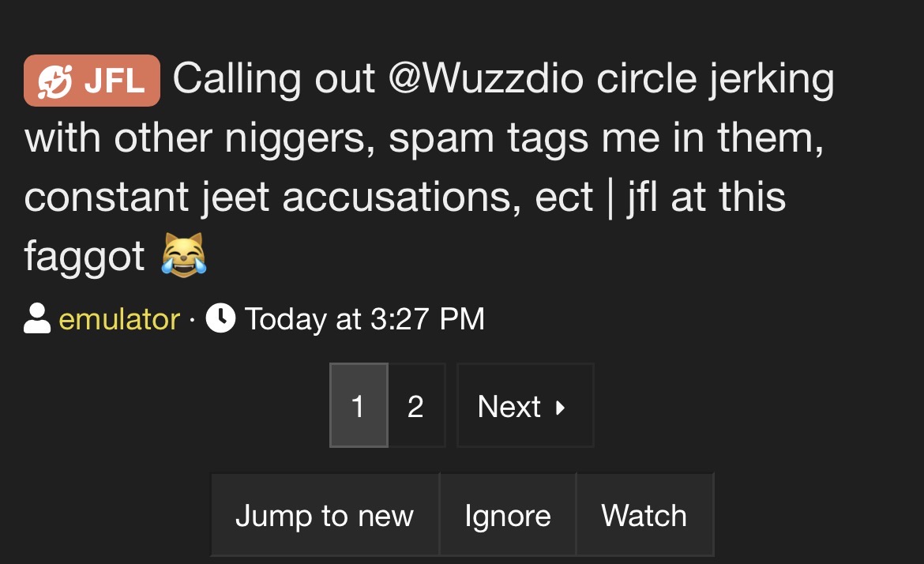Screen dimensions: 924x564
Task: Click the dot separator after emulator
Action: [192, 320]
